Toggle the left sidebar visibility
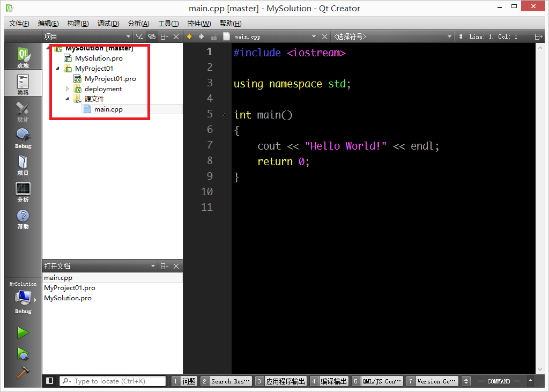The image size is (549, 392). click(x=50, y=381)
